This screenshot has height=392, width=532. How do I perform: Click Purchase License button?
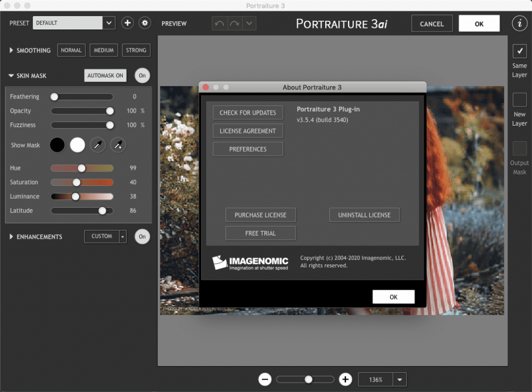[x=261, y=215]
